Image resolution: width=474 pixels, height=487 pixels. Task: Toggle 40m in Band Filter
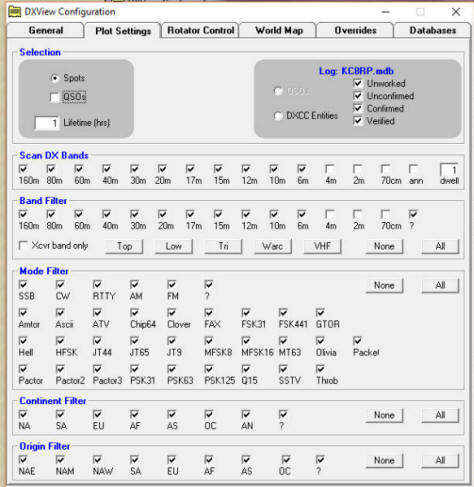pos(107,214)
